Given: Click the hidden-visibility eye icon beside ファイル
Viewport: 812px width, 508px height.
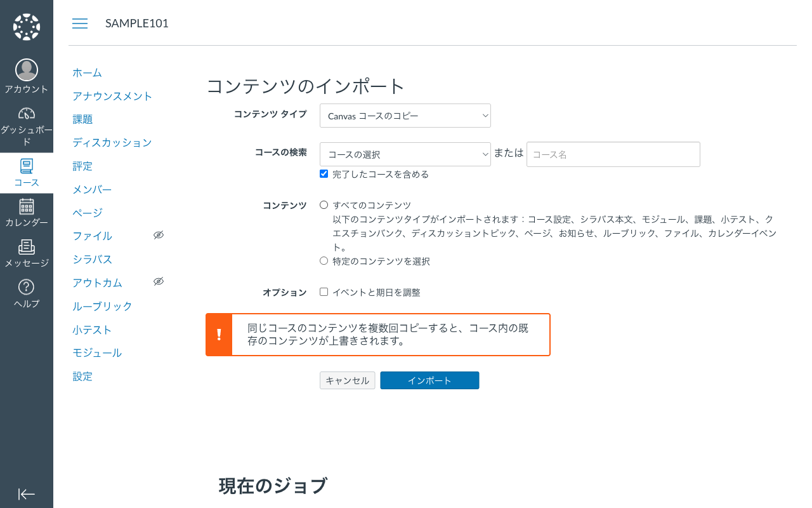Looking at the screenshot, I should 158,234.
